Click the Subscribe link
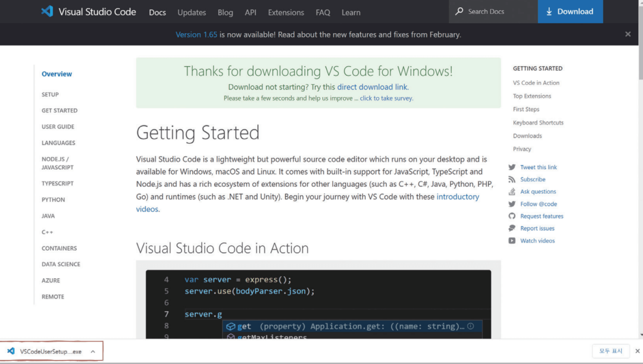This screenshot has height=364, width=643. tap(533, 179)
